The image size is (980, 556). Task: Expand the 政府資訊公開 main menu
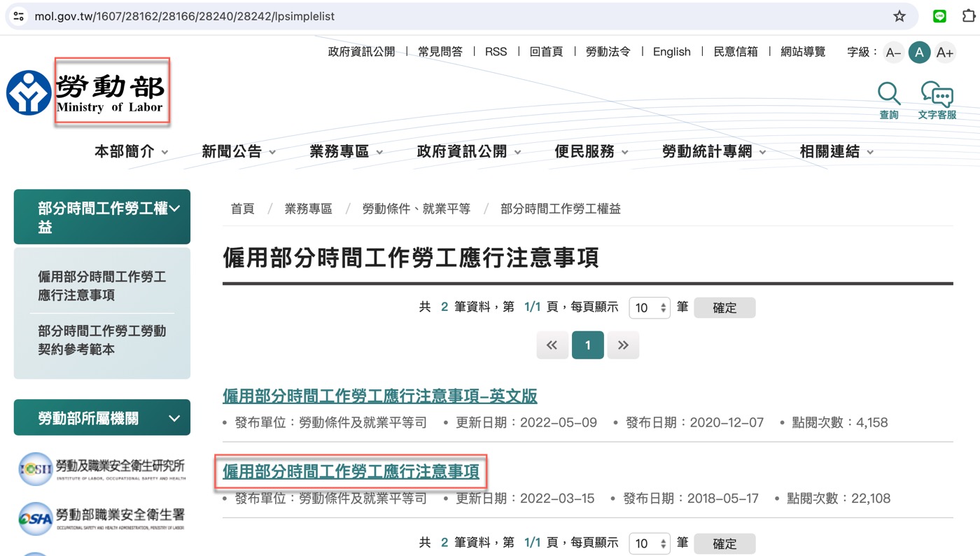(x=469, y=152)
